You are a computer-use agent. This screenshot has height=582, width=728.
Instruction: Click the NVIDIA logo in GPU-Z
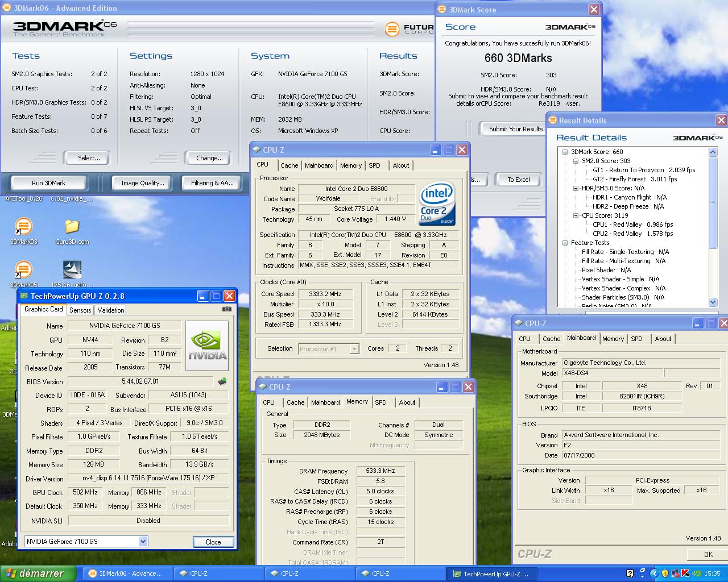click(x=206, y=346)
